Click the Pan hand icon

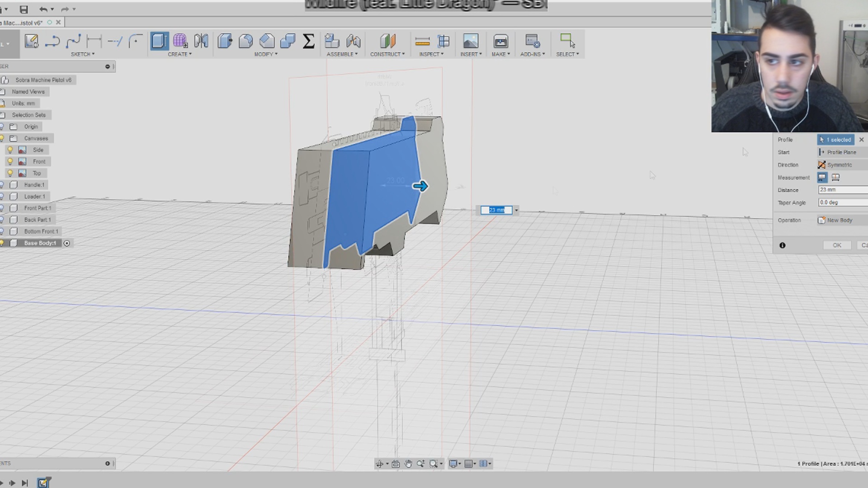[408, 464]
